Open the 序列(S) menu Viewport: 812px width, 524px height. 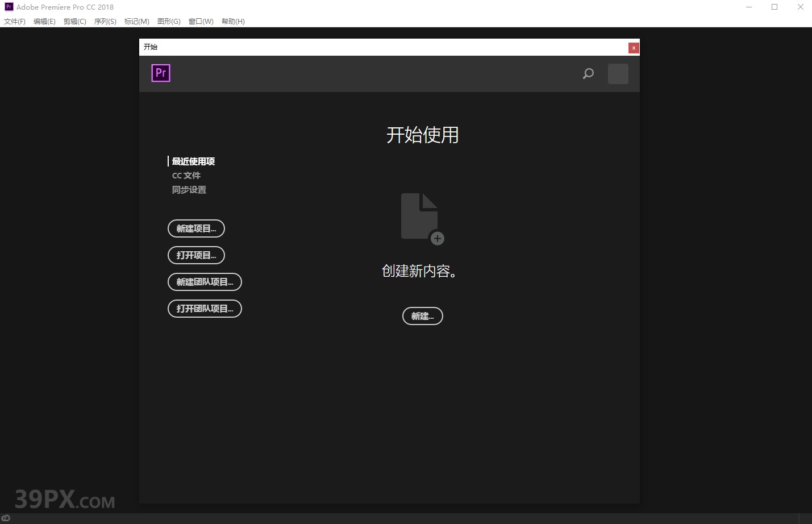[x=105, y=21]
